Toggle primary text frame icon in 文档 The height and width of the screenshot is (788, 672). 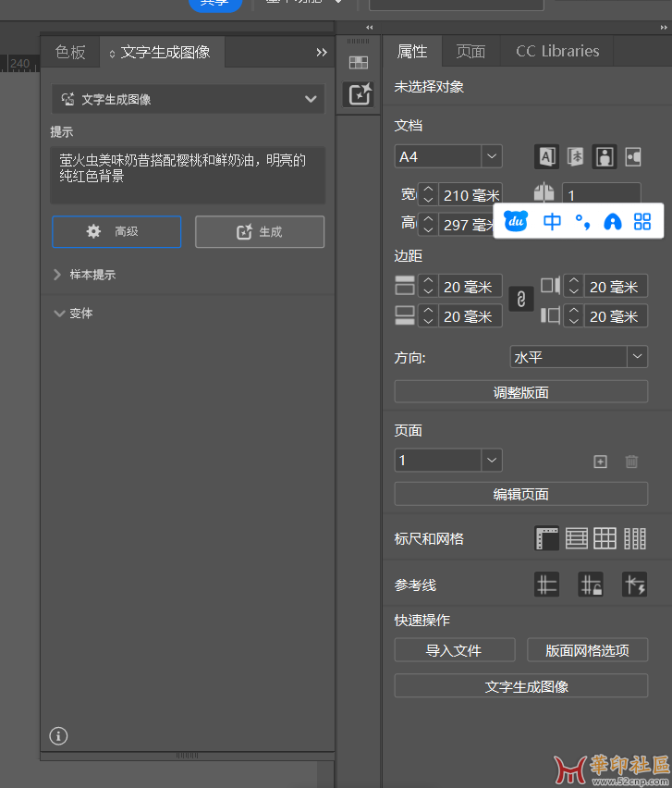[546, 157]
